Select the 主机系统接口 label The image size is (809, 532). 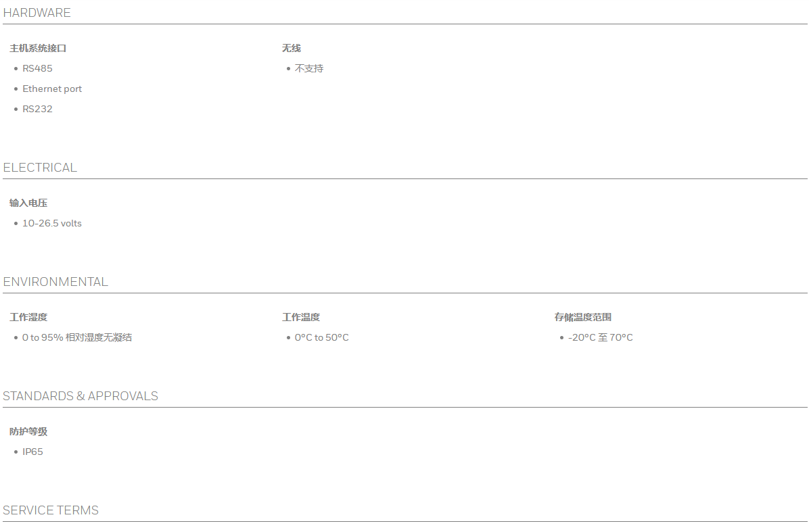coord(38,49)
